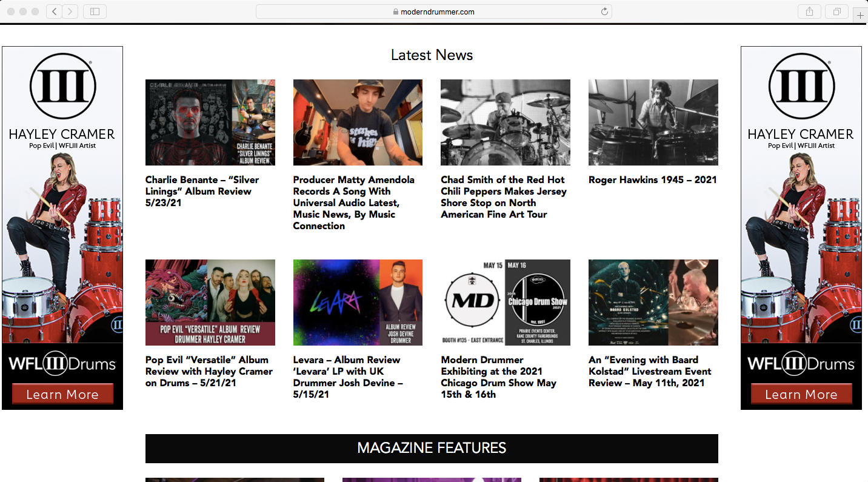Viewport: 868px width, 482px height.
Task: Open the Share menu icon
Action: (x=809, y=12)
